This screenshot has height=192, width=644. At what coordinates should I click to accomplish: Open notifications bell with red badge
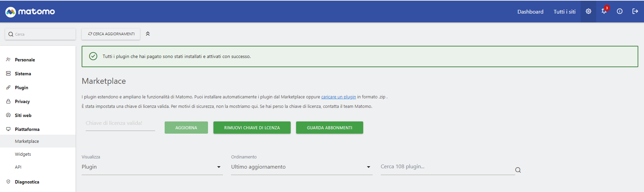604,11
